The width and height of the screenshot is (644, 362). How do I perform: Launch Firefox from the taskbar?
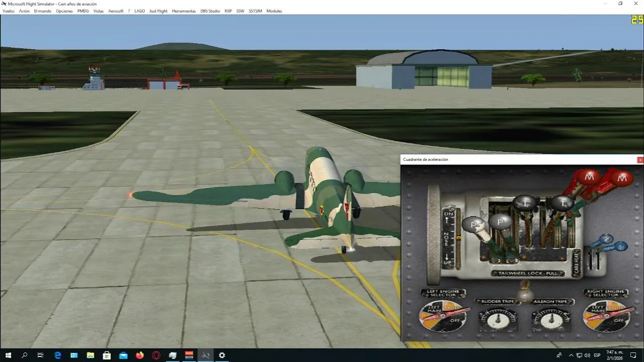click(x=140, y=355)
